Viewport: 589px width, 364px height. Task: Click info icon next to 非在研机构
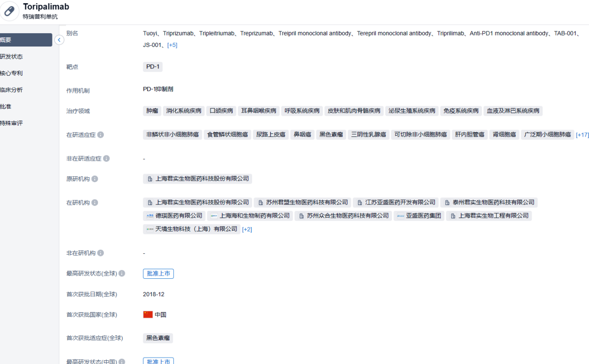pyautogui.click(x=101, y=253)
